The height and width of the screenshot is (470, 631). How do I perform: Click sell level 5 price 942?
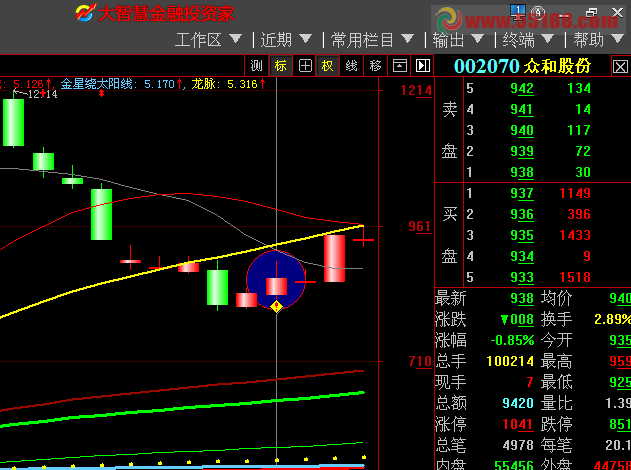pos(522,89)
